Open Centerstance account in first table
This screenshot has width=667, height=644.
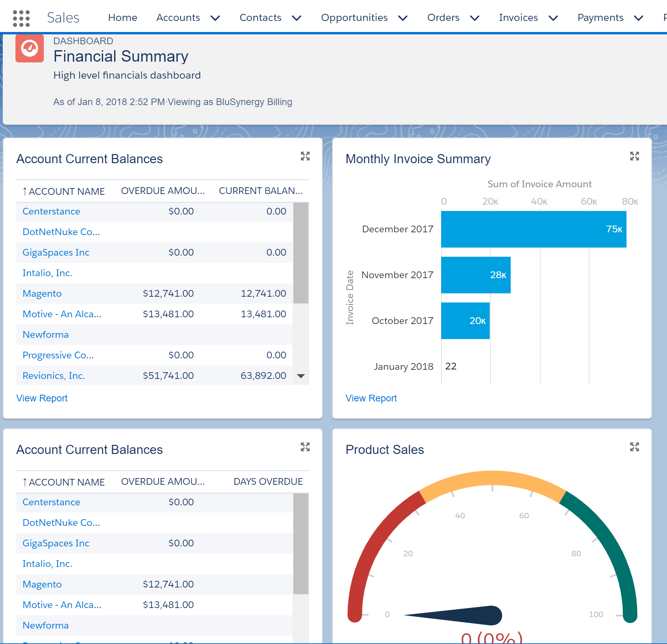pyautogui.click(x=51, y=211)
